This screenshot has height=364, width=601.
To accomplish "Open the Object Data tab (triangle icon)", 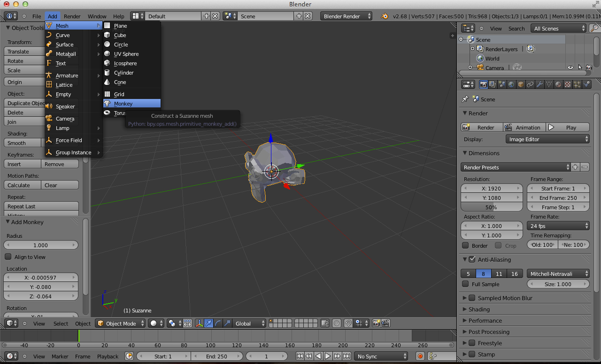I will [549, 84].
